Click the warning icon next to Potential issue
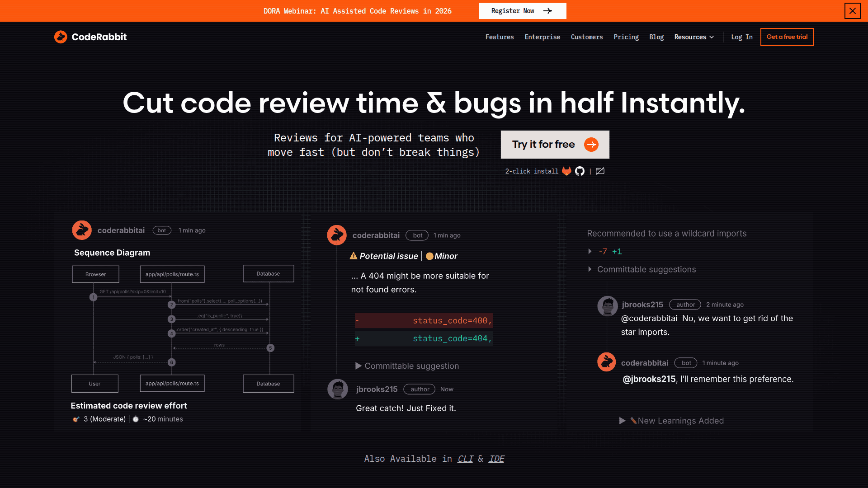The width and height of the screenshot is (868, 488). [x=353, y=256]
